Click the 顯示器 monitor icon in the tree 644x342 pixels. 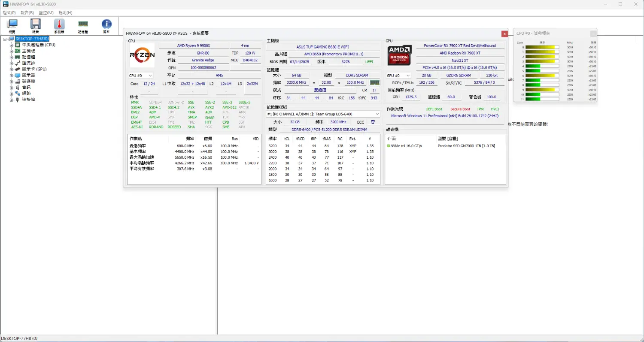[18, 75]
